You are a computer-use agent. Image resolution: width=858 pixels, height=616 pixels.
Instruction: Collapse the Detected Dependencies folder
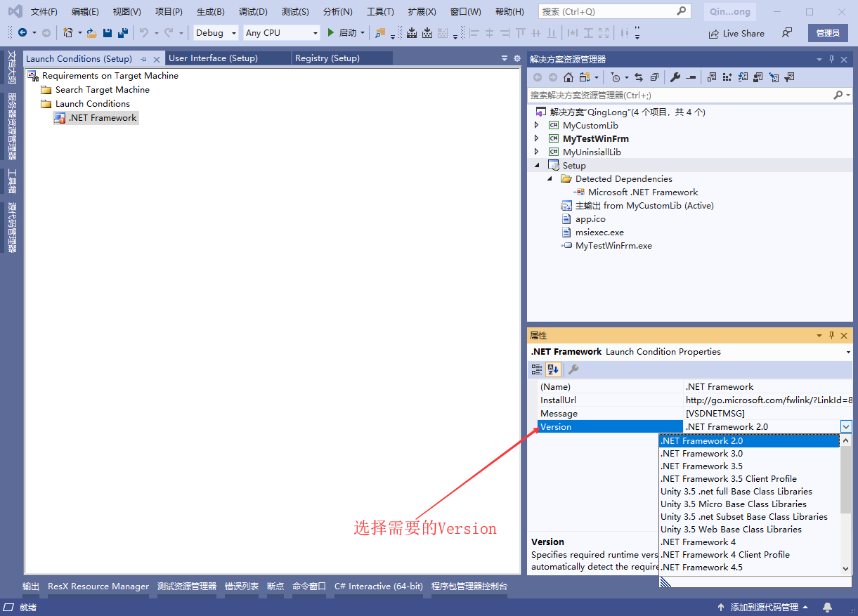pyautogui.click(x=549, y=178)
